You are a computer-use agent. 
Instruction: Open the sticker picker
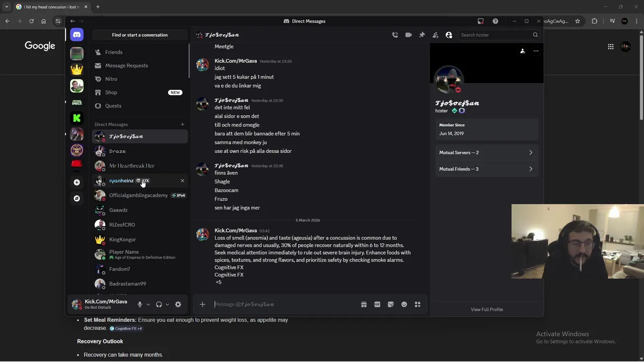(390, 304)
